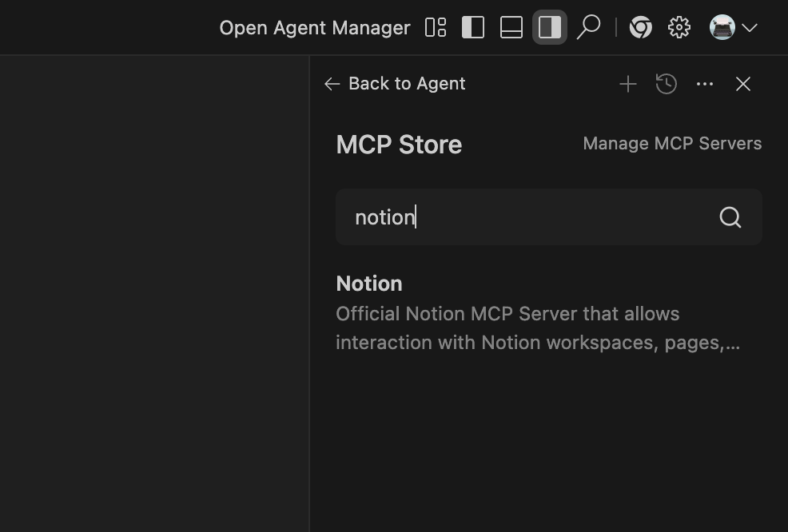
Task: Open the Chrome browser icon
Action: pos(641,28)
